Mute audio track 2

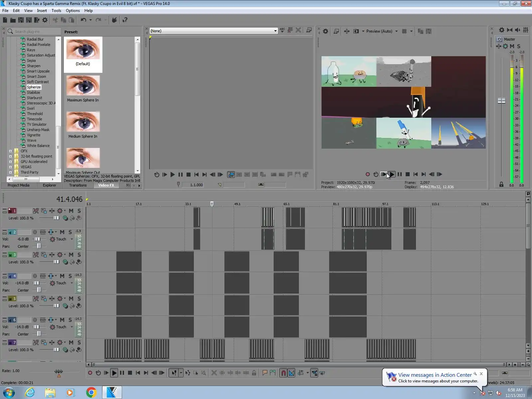[62, 232]
